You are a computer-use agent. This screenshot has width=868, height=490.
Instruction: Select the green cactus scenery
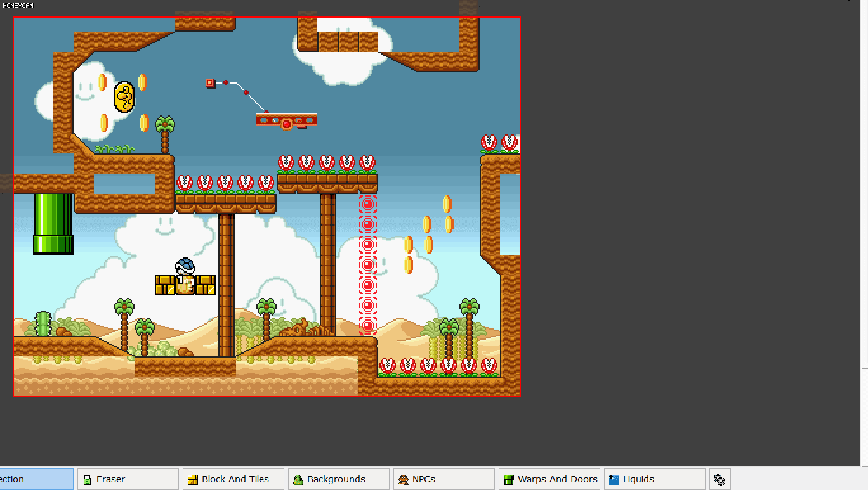point(43,323)
